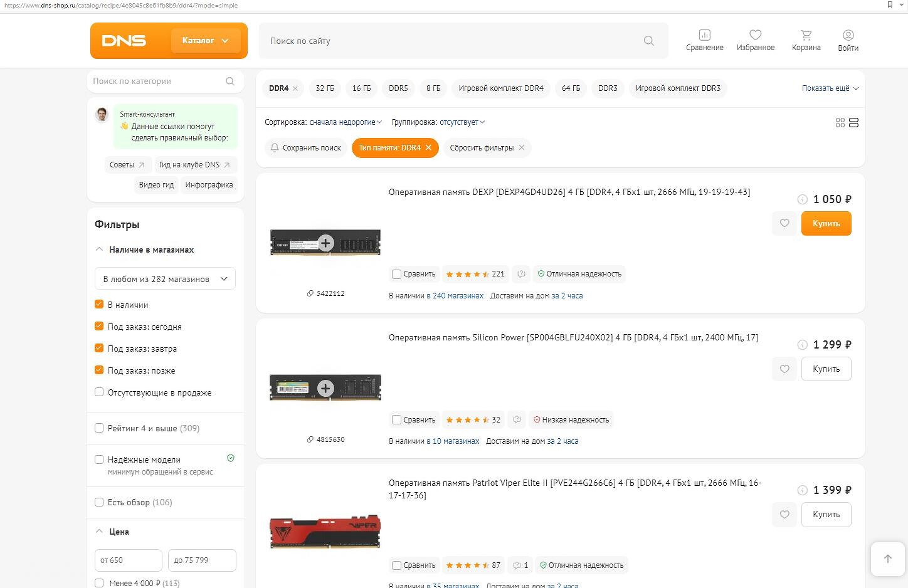The width and height of the screenshot is (908, 588).
Task: Select the DDR5 category chip
Action: (x=398, y=88)
